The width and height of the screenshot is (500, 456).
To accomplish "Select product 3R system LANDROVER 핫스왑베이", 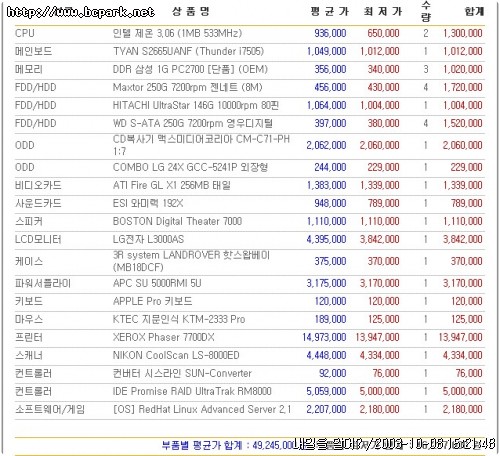I will [x=191, y=261].
